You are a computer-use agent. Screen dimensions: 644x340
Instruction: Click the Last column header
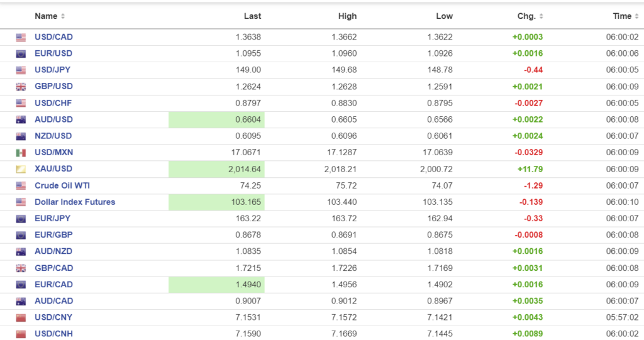pyautogui.click(x=252, y=16)
